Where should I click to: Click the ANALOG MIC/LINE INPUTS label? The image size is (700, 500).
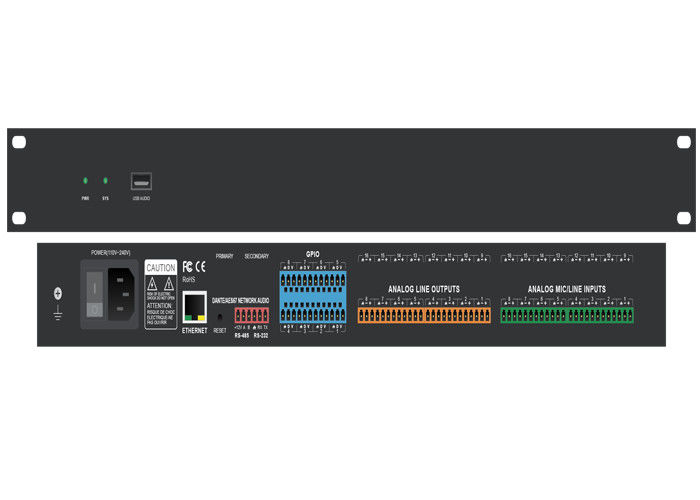[x=567, y=288]
